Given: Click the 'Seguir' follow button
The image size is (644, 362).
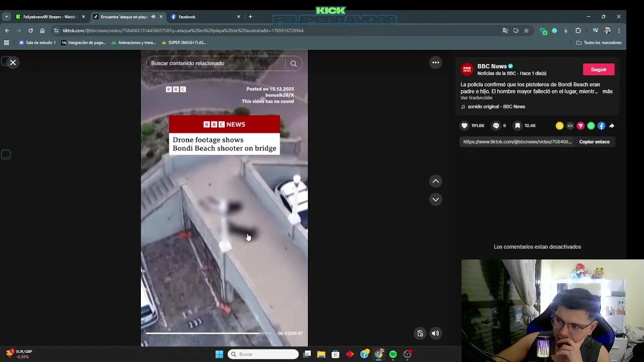Looking at the screenshot, I should pyautogui.click(x=599, y=69).
